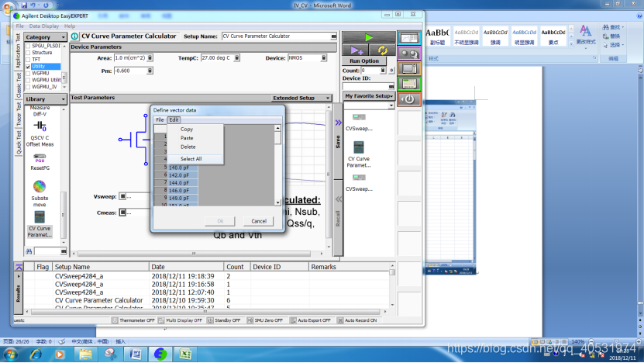Click the Append measurement purple arrow icon
Viewport: 644px width, 363px height.
coord(356,50)
